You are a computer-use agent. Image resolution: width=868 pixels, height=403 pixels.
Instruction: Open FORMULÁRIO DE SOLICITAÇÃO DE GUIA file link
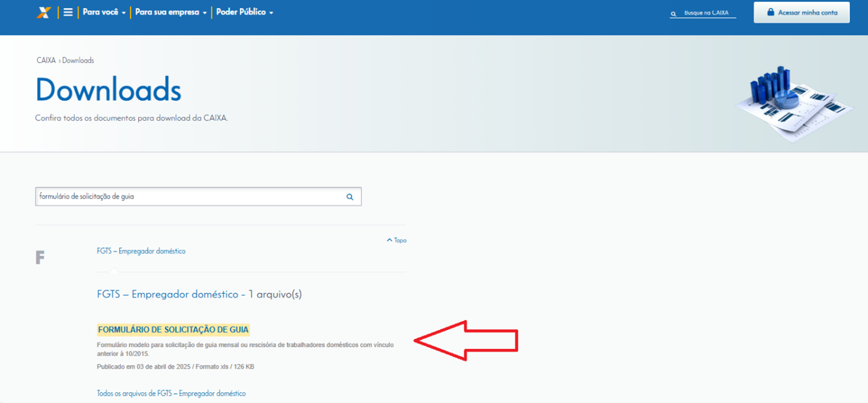173,330
